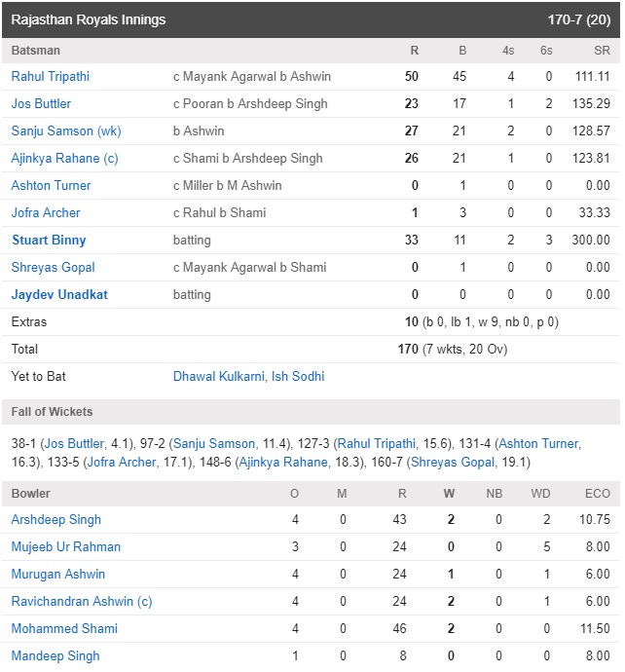
Task: Open Ish Sodhi under Yet to Bat
Action: coord(298,377)
